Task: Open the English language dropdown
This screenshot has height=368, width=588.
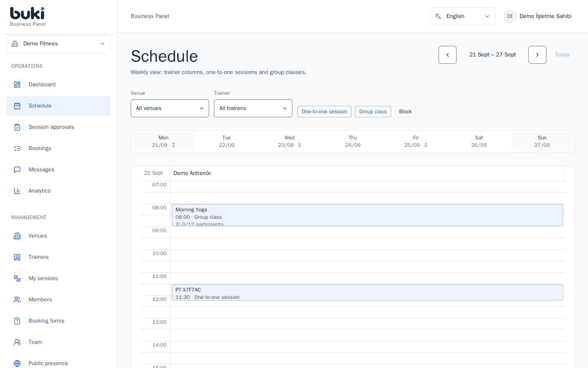Action: [462, 16]
